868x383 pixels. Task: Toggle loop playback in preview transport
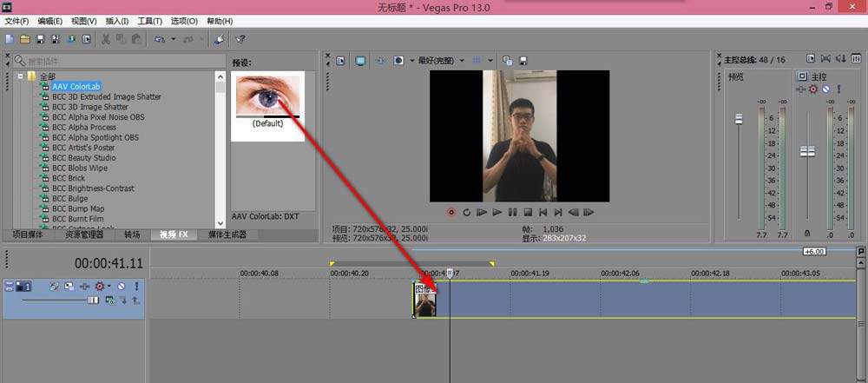[x=467, y=212]
